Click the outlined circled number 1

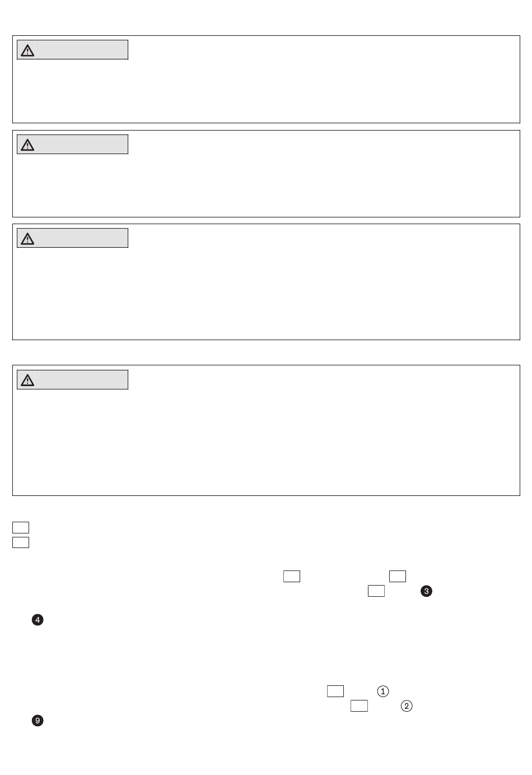pos(383,692)
